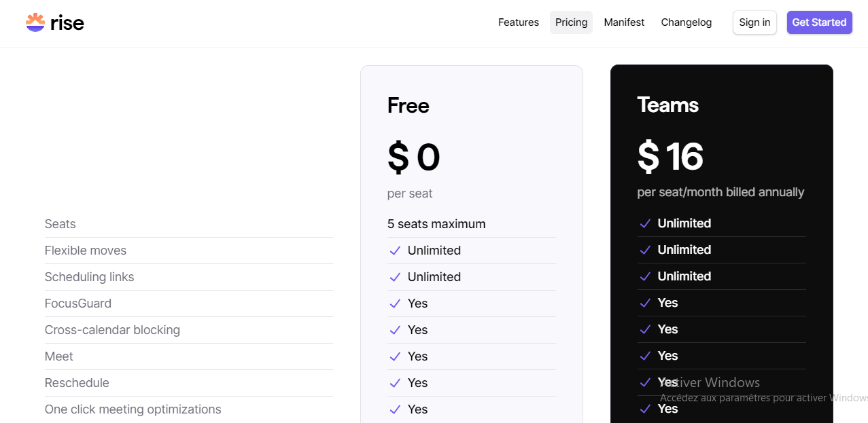
Task: Click 'Unlimited' in Teams Flexible moves row
Action: tap(684, 250)
